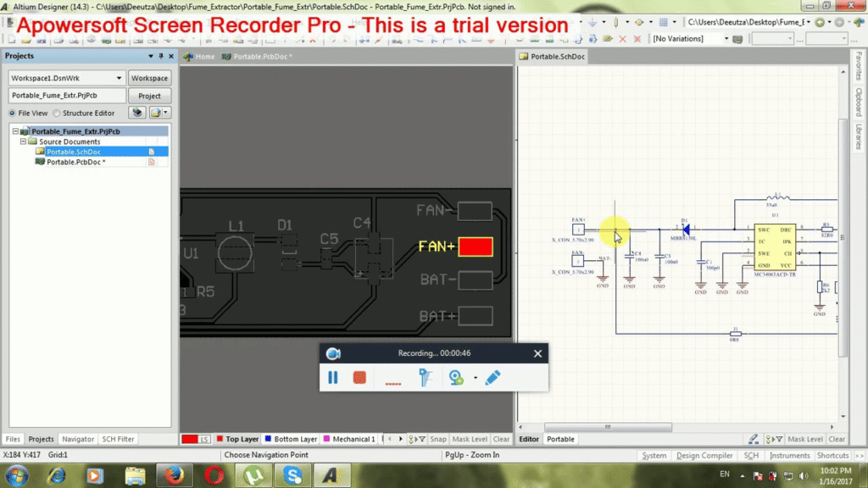Click the Project button

[149, 96]
